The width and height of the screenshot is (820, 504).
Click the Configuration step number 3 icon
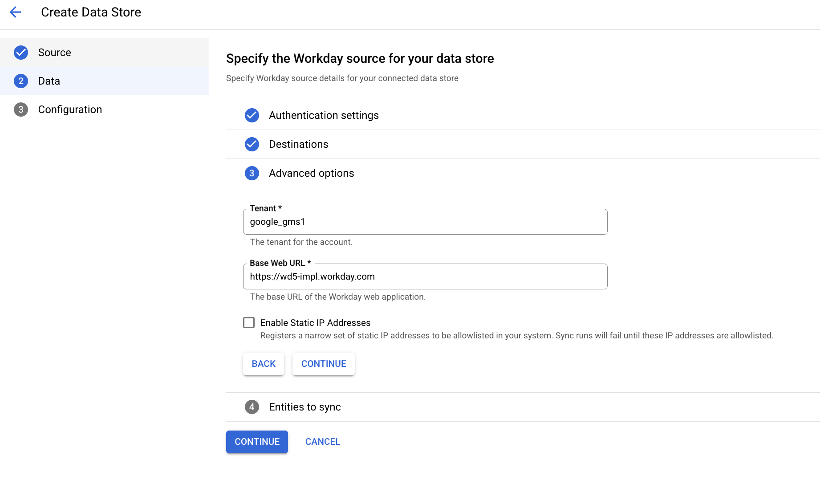pos(21,110)
